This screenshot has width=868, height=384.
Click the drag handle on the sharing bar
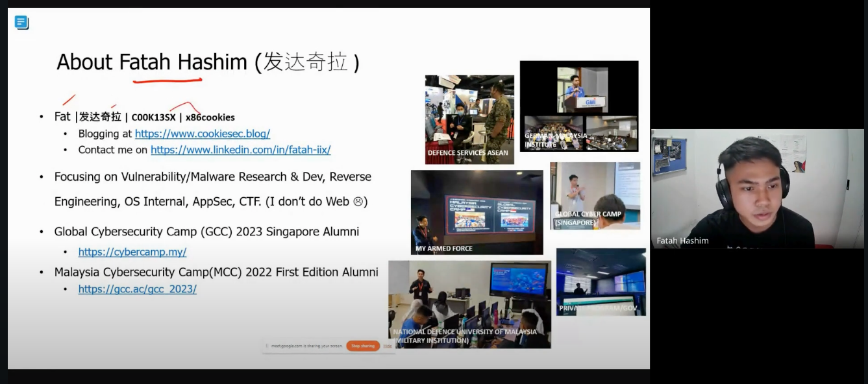pos(267,346)
